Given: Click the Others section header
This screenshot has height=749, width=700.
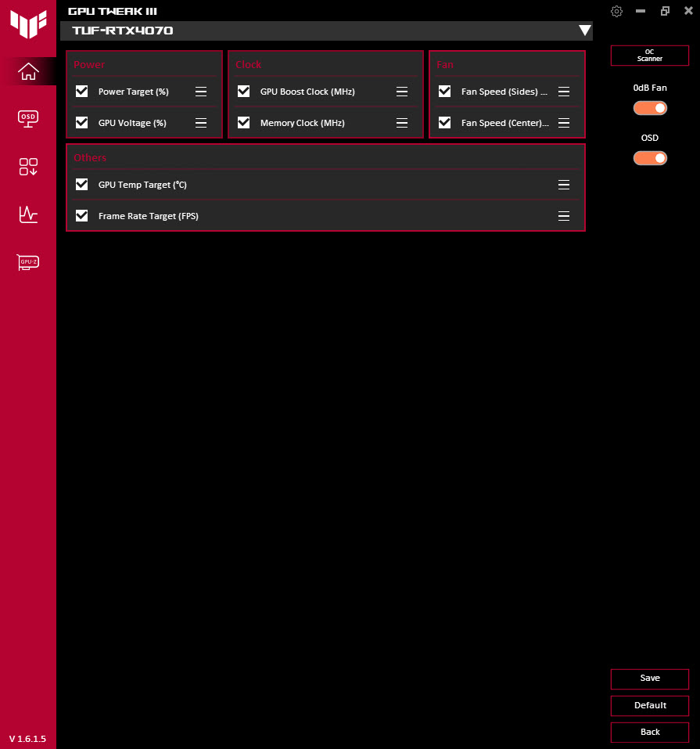Looking at the screenshot, I should pos(90,157).
